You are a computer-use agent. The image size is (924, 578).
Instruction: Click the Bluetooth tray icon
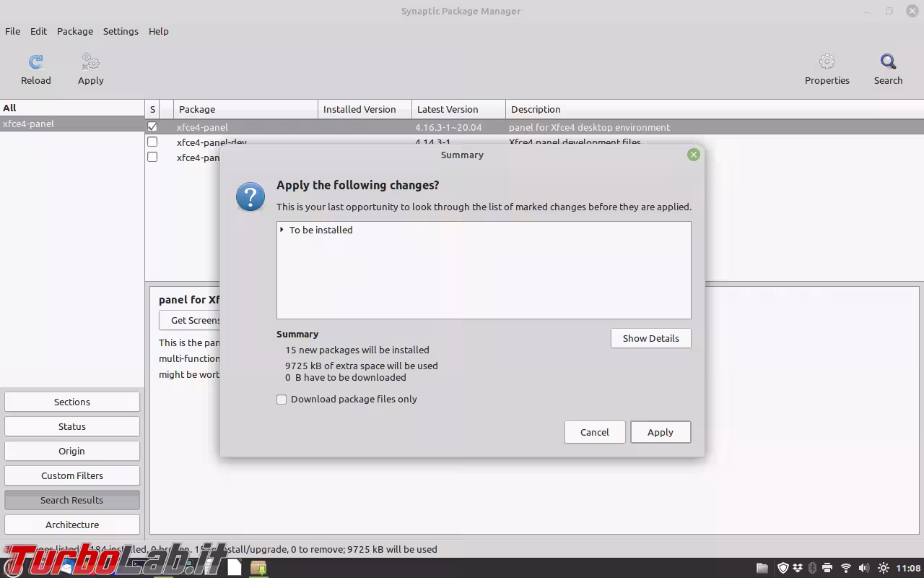coord(812,568)
